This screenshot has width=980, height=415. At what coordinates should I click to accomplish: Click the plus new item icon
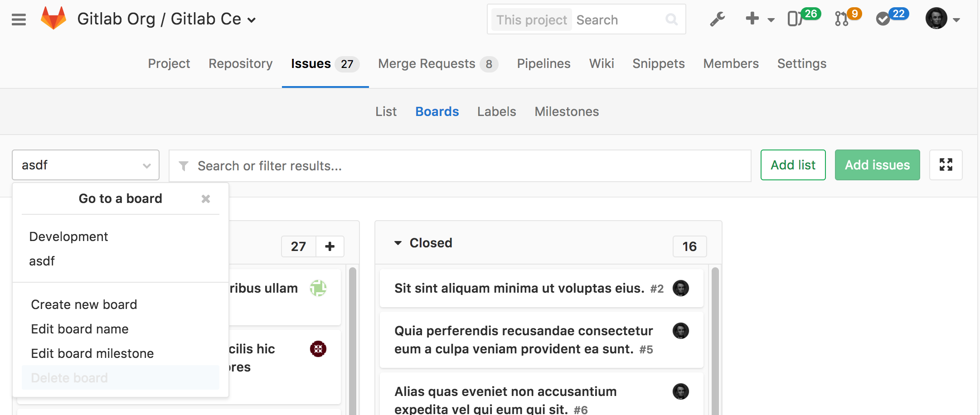tap(752, 19)
